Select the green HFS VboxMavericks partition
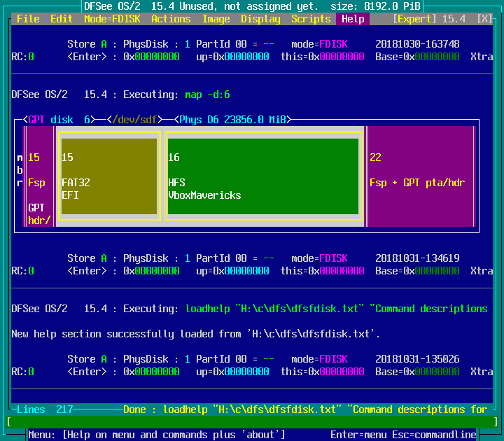 tap(262, 176)
